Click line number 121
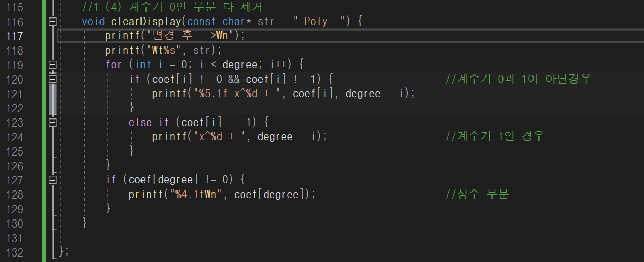The height and width of the screenshot is (262, 644). point(16,93)
